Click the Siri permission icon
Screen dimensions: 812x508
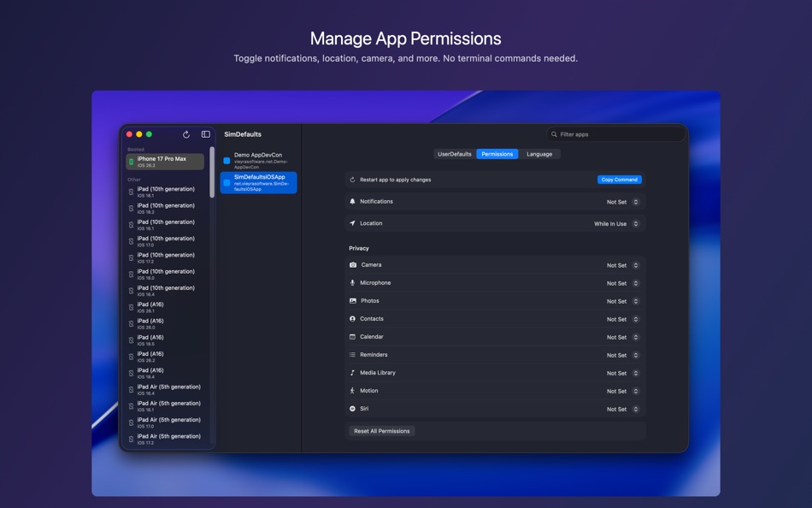[353, 408]
